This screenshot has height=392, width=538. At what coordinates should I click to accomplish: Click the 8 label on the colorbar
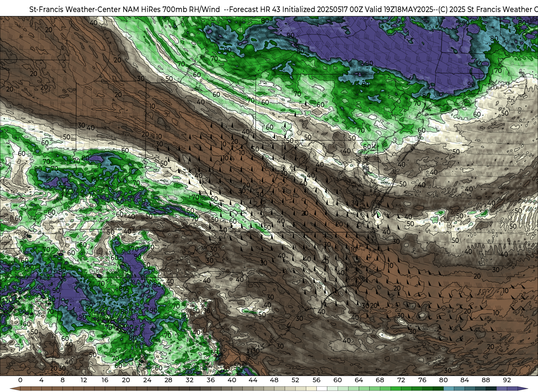pyautogui.click(x=62, y=380)
